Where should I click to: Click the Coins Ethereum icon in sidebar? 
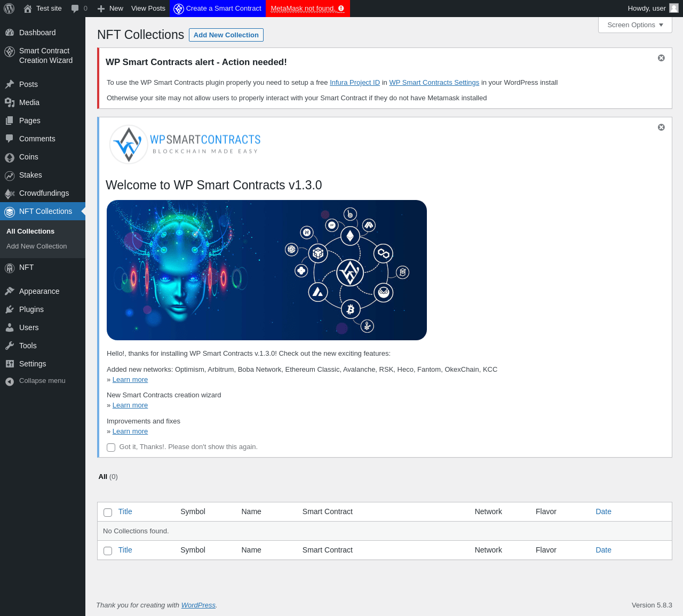(x=10, y=157)
